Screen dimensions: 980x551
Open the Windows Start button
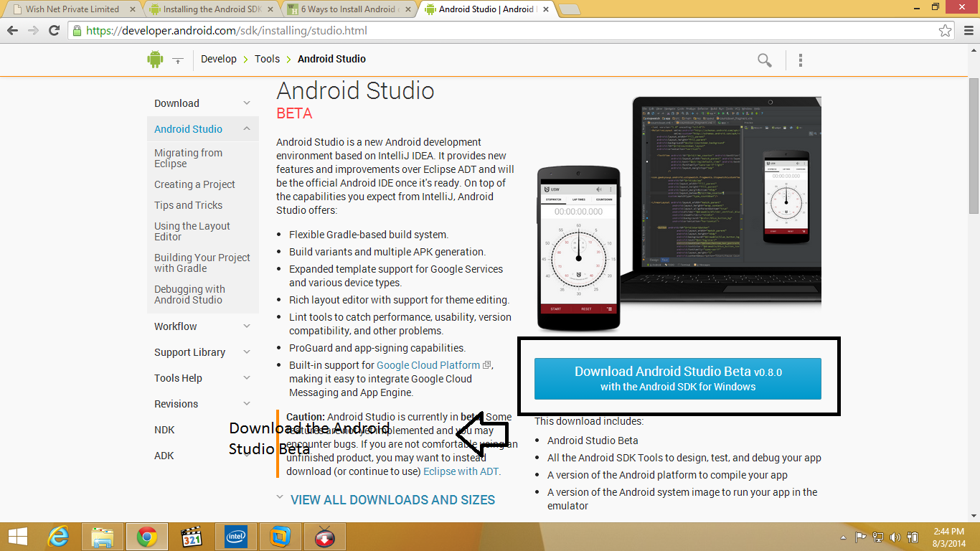(x=18, y=537)
